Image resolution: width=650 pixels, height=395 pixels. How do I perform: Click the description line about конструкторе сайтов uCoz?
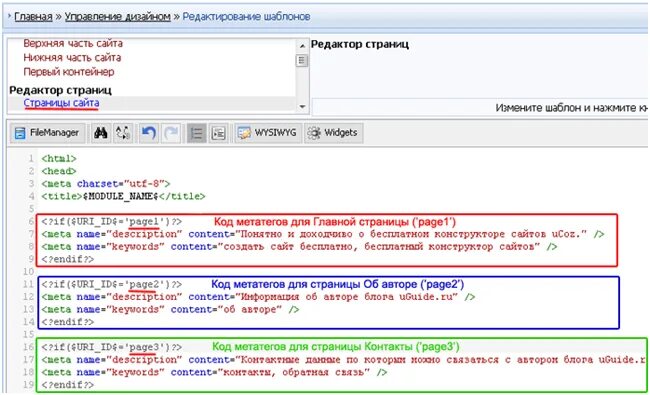[323, 234]
